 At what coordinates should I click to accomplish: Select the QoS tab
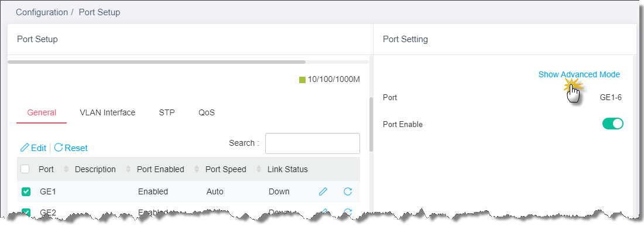pyautogui.click(x=207, y=112)
